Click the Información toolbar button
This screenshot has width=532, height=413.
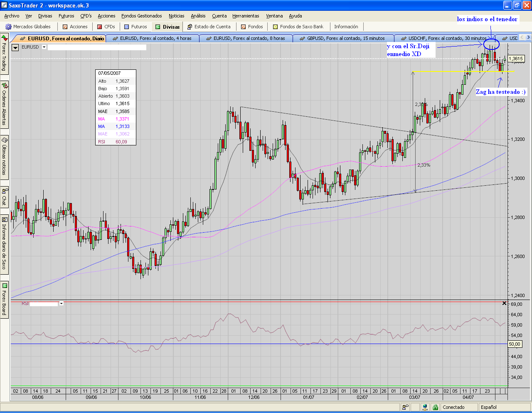(x=346, y=27)
